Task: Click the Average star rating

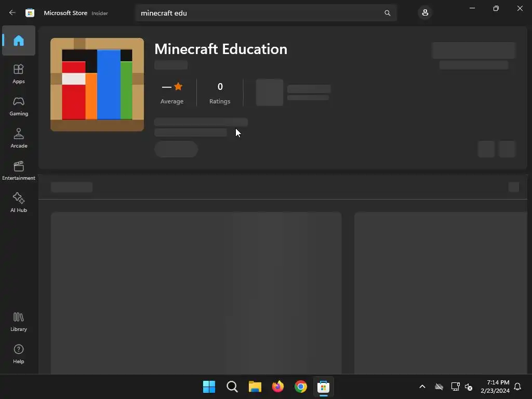Action: (172, 92)
